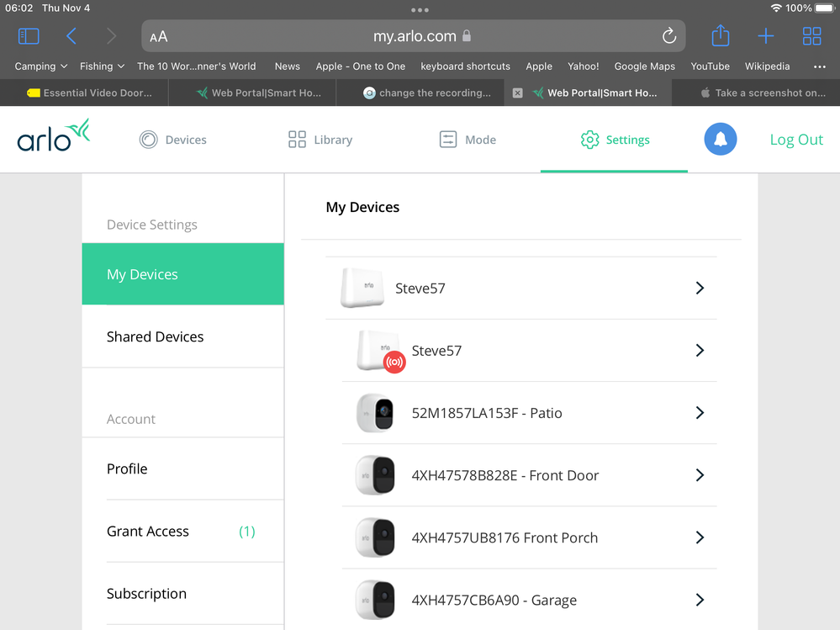Toggle the Safari sidebar icon
840x630 pixels.
coord(29,36)
